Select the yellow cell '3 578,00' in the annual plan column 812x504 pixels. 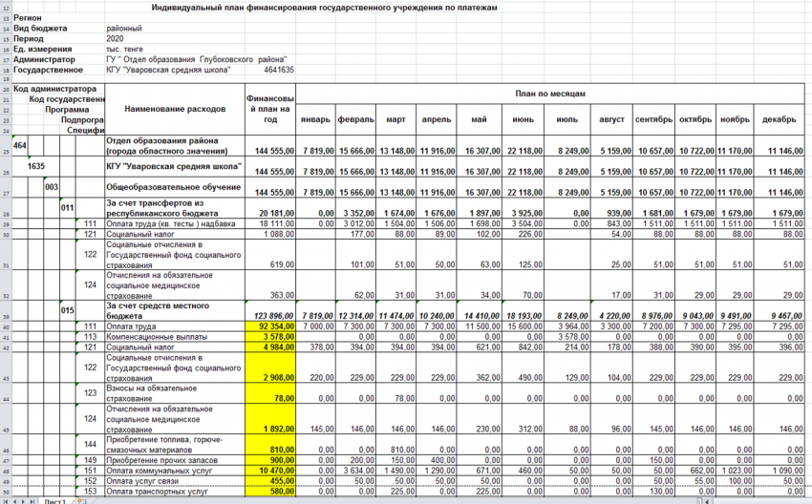point(269,337)
